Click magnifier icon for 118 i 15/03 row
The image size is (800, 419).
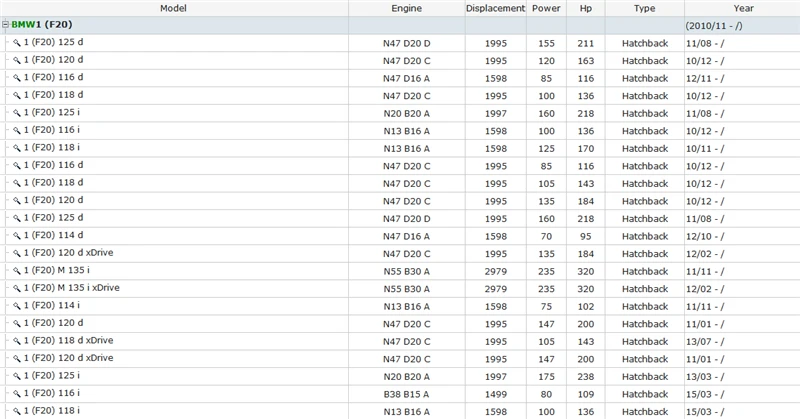pos(17,411)
